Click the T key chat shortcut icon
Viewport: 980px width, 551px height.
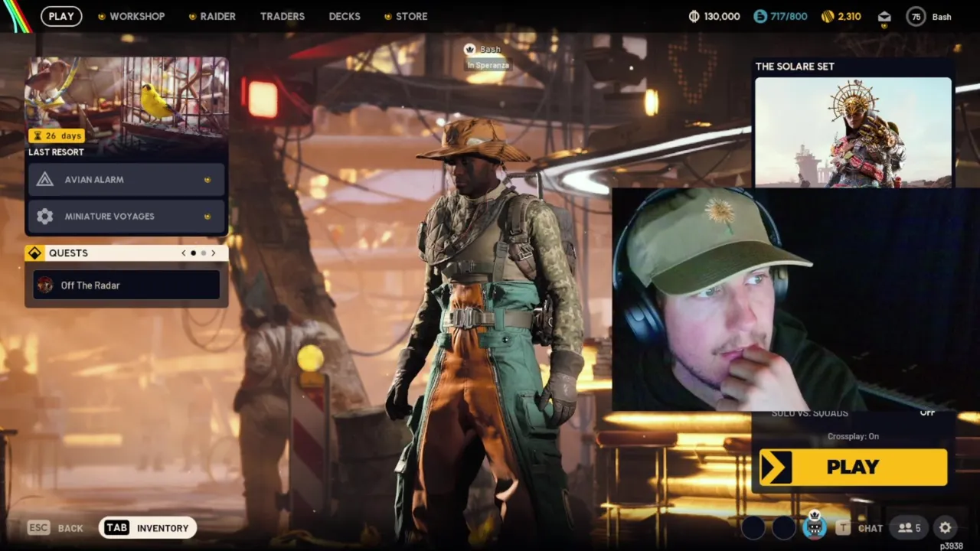[x=843, y=528]
